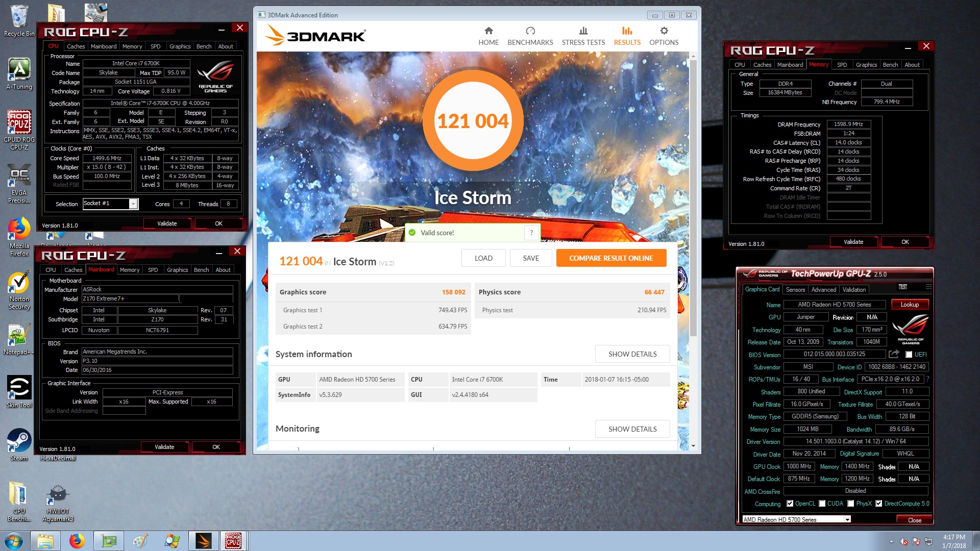This screenshot has height=551, width=980.
Task: Open the Mozilla Firefox desktop icon
Action: [19, 237]
